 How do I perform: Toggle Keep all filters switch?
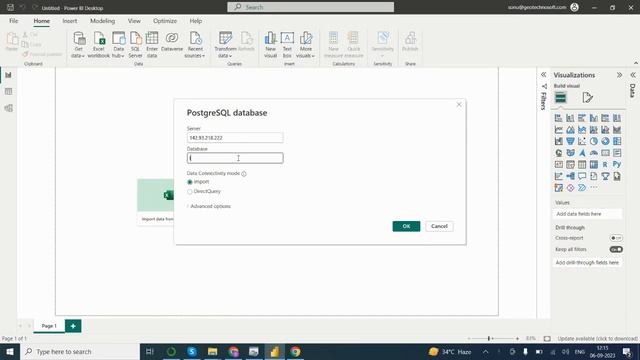pos(616,249)
